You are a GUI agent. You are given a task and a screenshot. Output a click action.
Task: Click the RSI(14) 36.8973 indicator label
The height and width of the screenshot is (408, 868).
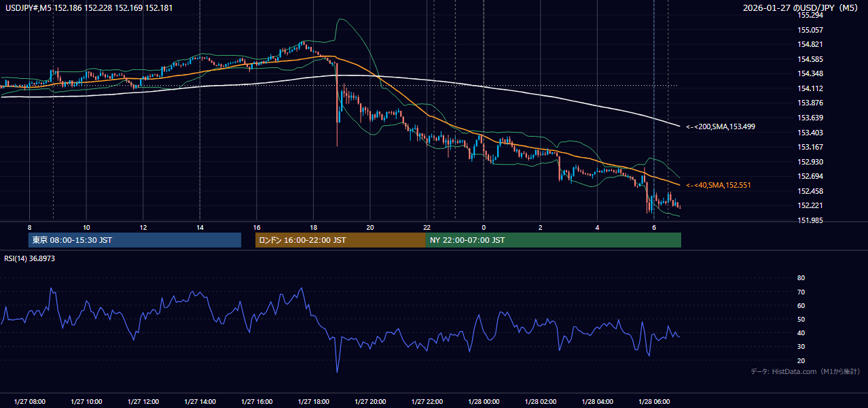click(x=29, y=258)
